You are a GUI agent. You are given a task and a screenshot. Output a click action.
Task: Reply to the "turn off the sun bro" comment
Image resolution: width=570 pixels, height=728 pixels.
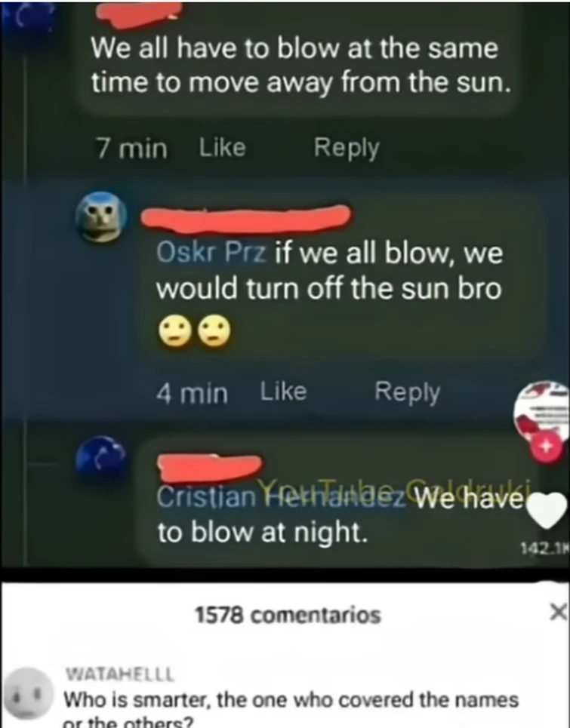(x=407, y=392)
